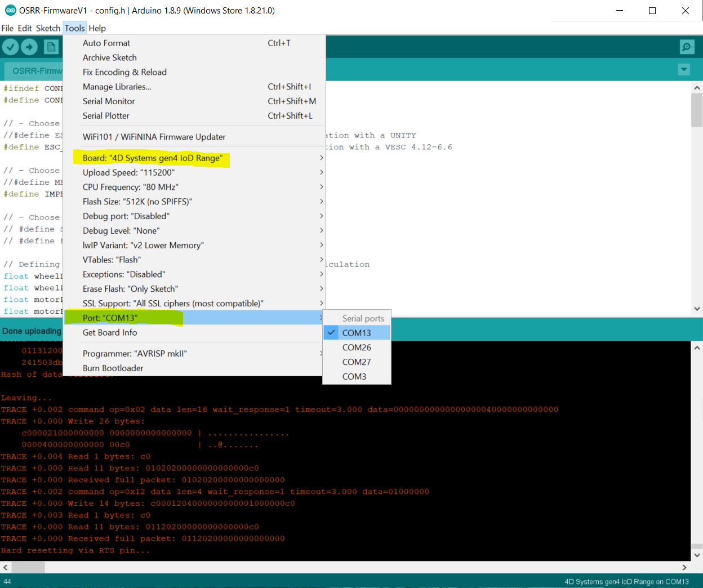Screen dimensions: 703x588
Task: Click the "Leaving..." console line
Action: click(27, 398)
